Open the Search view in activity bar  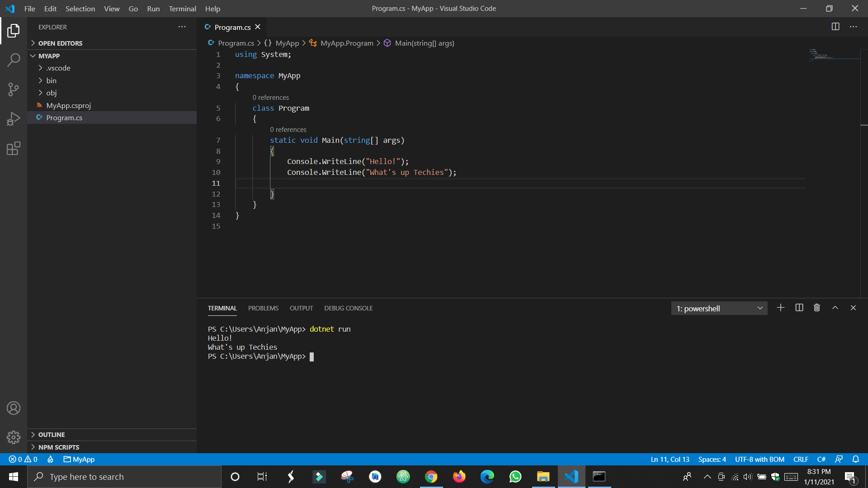pyautogui.click(x=14, y=60)
